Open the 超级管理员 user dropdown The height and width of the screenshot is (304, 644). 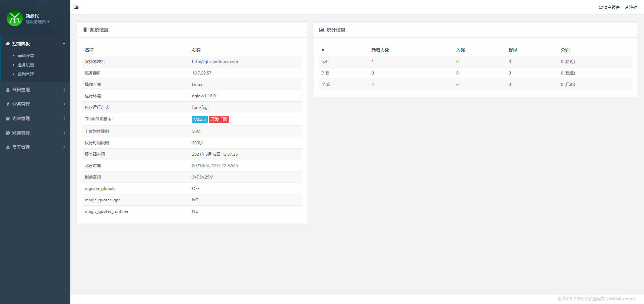(x=38, y=22)
